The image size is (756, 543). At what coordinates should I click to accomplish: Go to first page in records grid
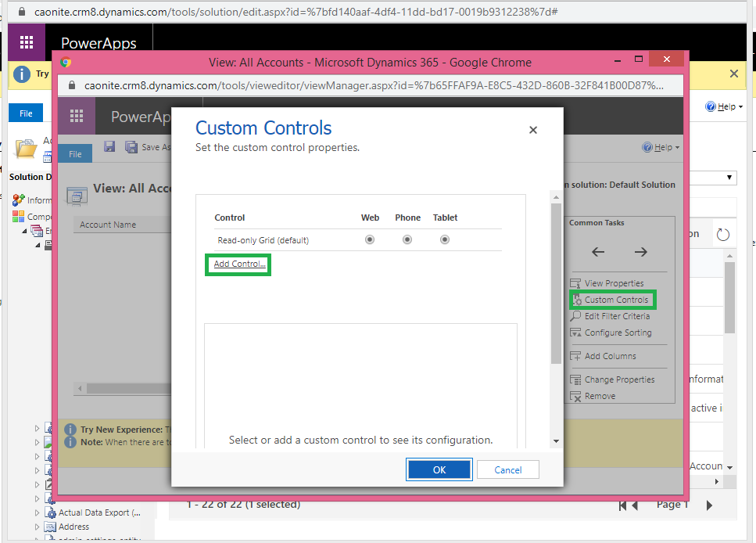tap(622, 505)
